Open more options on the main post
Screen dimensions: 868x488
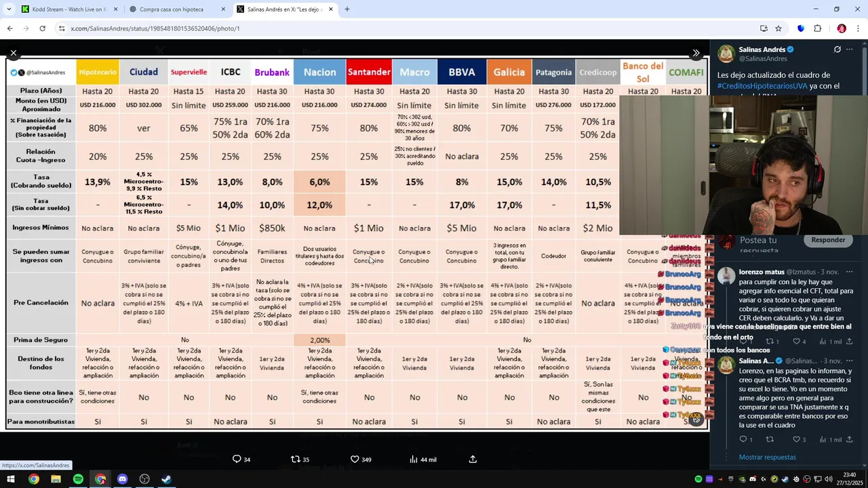point(850,49)
